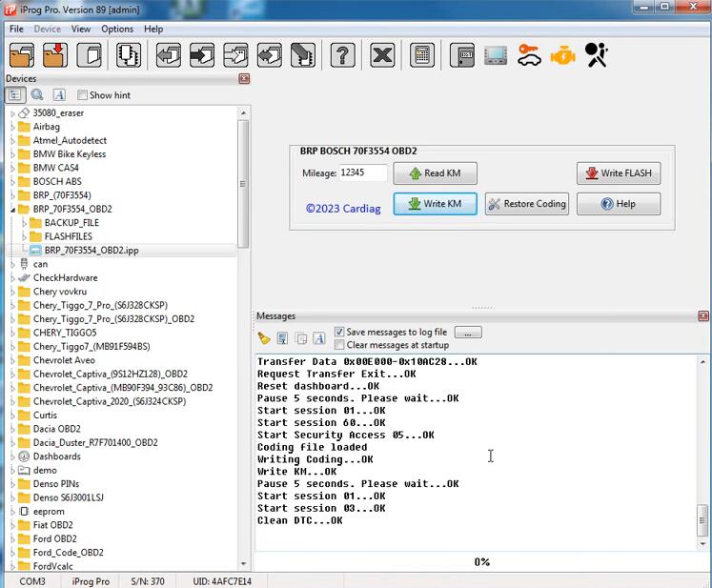Expand the 35080_eraser tree node
Screen dimensions: 712x588
pyautogui.click(x=12, y=113)
